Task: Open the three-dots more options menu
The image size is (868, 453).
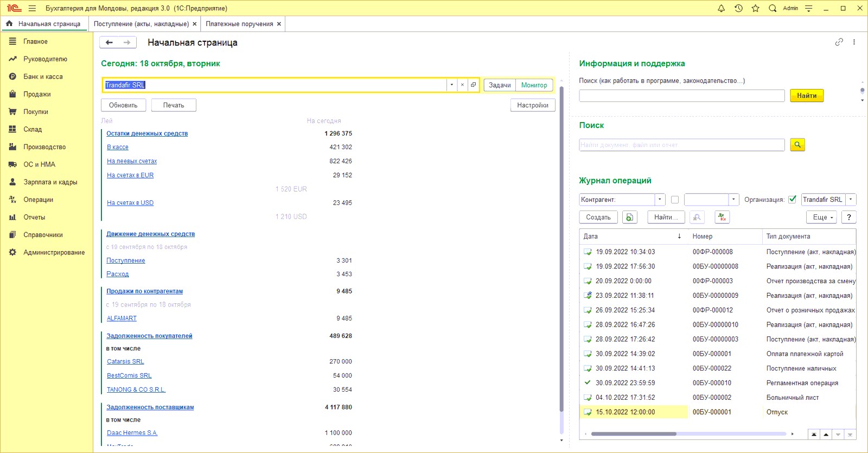Action: (x=854, y=42)
